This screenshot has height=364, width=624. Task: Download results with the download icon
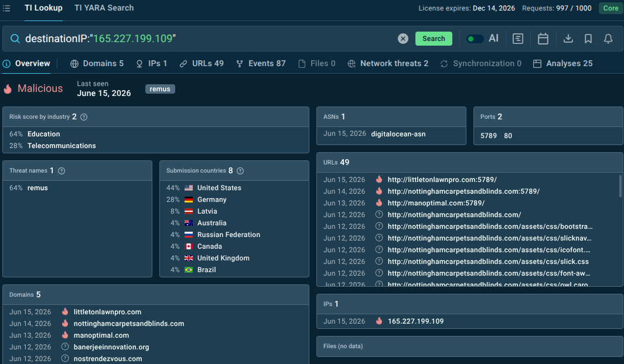pyautogui.click(x=568, y=39)
